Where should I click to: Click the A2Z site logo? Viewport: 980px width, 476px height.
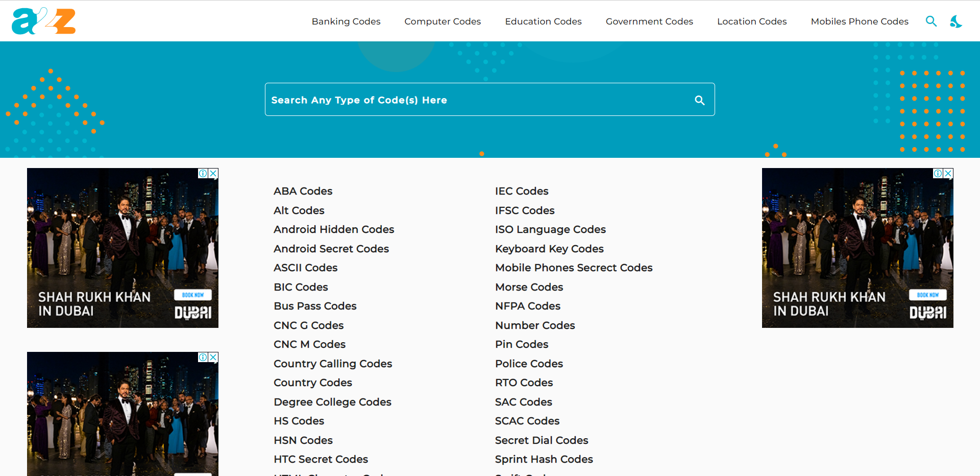(43, 21)
